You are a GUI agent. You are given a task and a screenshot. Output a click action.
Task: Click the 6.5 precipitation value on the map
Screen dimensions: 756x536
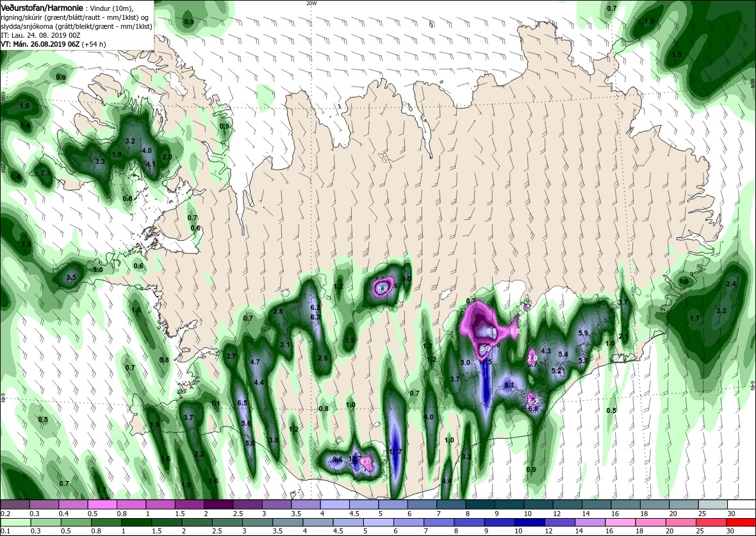pos(243,403)
